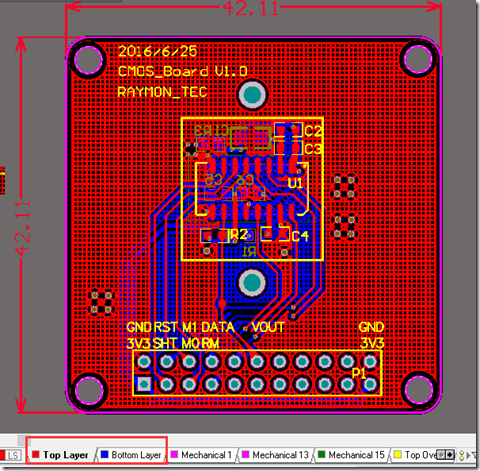Select the R2 resistor footprint pads

click(x=216, y=236)
